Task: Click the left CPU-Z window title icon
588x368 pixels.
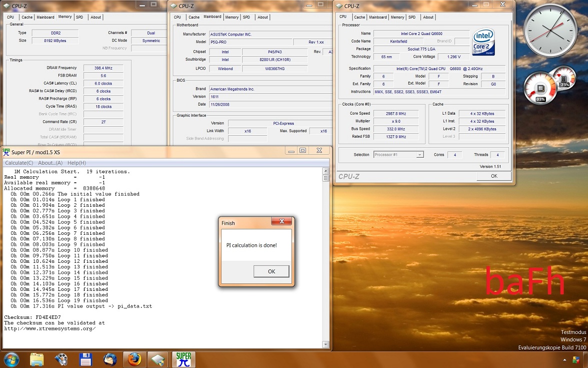Action: pyautogui.click(x=6, y=6)
